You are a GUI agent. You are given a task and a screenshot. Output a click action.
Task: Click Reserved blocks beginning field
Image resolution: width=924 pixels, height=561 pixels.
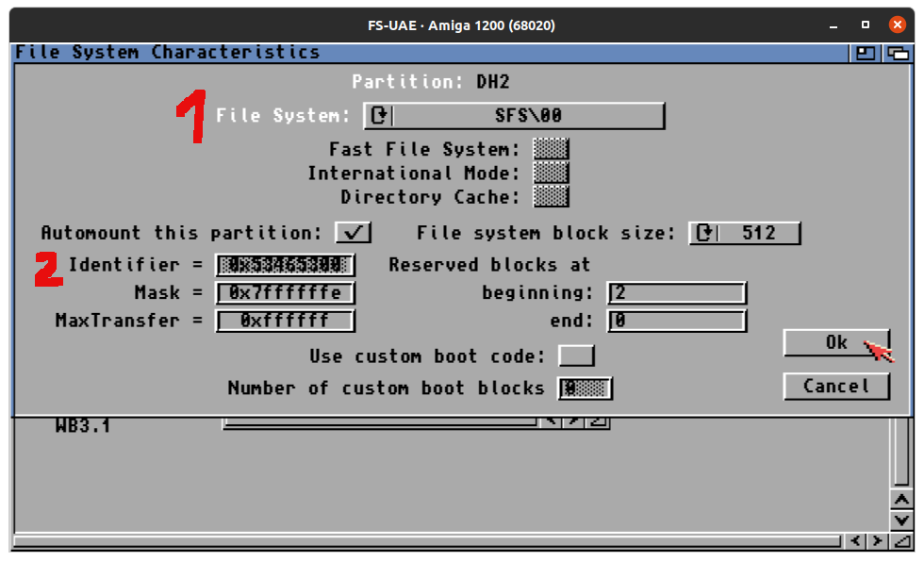pos(677,293)
